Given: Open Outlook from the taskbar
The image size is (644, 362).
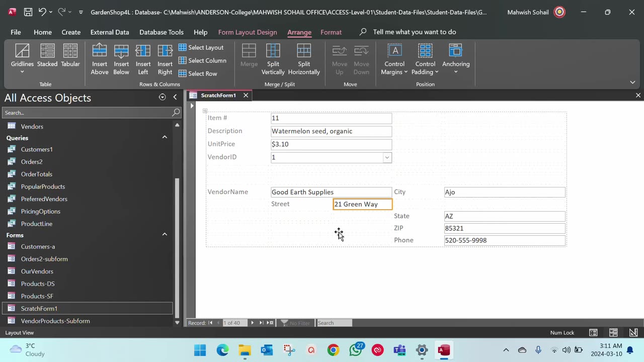Looking at the screenshot, I should point(267,350).
